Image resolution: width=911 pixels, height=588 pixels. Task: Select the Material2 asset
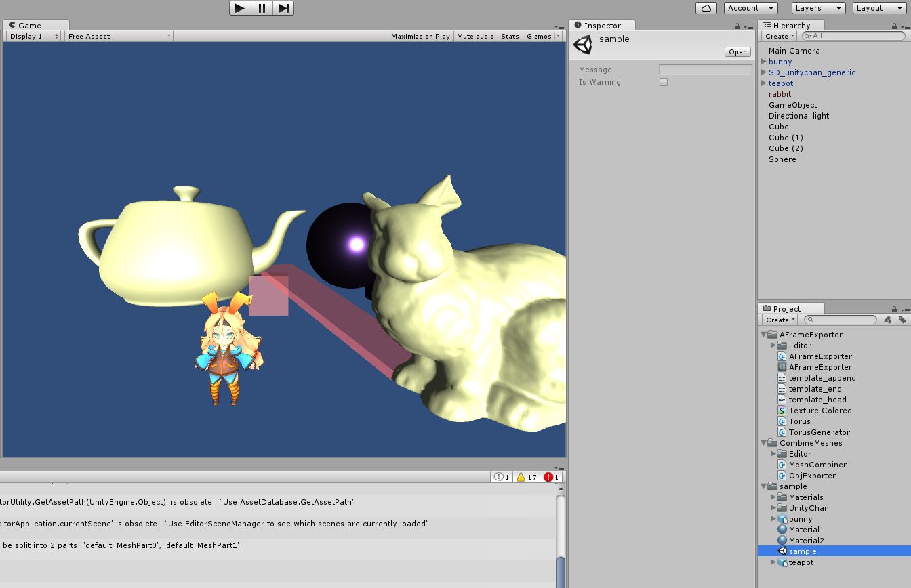(x=801, y=541)
